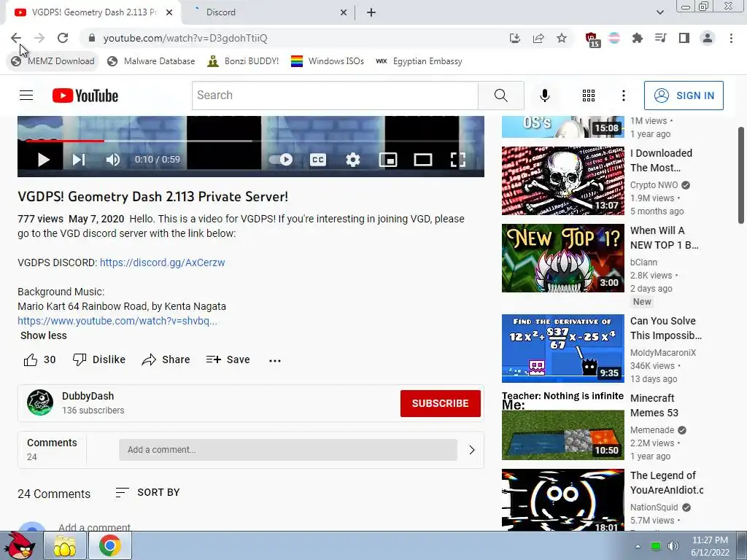Click the YouTube search field

(335, 96)
